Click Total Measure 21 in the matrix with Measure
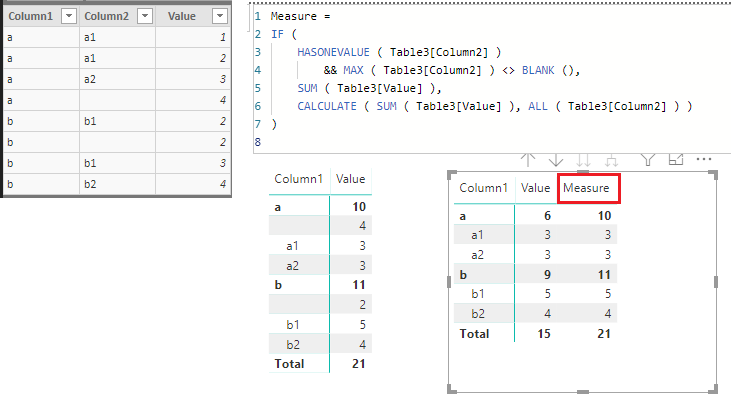The image size is (731, 399). 604,334
